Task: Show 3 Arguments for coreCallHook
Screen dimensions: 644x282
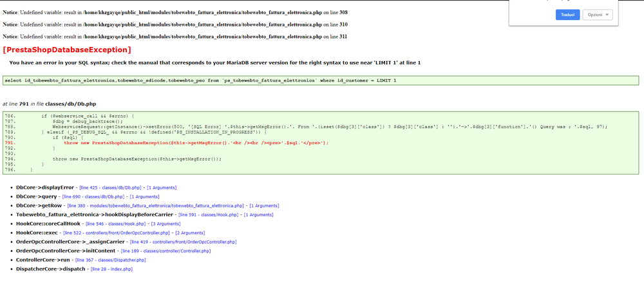Action: point(166,223)
